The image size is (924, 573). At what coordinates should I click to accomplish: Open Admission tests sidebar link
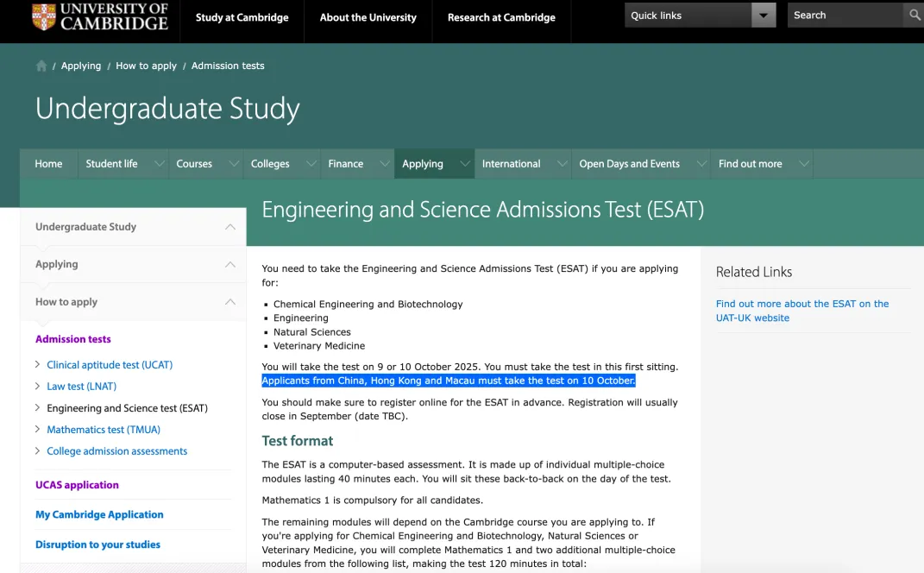point(73,339)
